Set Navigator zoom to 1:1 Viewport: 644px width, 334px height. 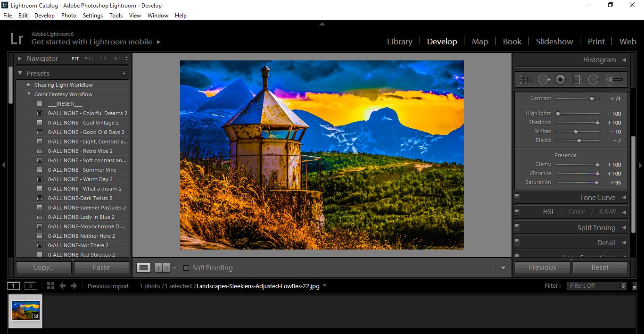(103, 59)
